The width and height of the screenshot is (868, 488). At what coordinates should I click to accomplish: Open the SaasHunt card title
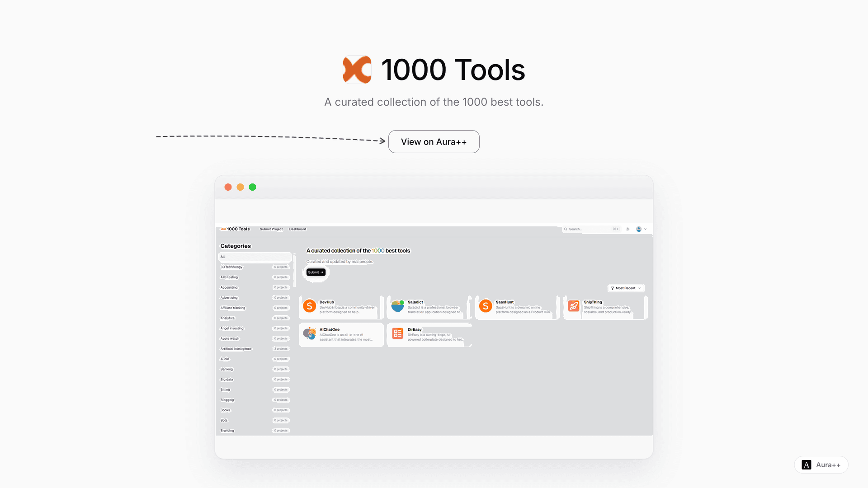tap(505, 302)
